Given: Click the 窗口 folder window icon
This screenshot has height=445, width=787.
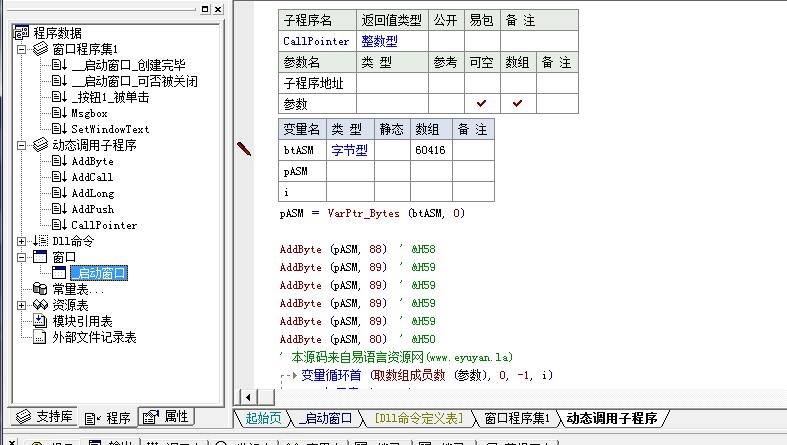Looking at the screenshot, I should (x=40, y=257).
